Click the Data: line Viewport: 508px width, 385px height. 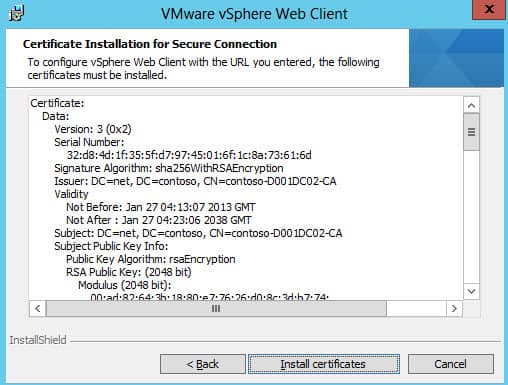[x=56, y=116]
